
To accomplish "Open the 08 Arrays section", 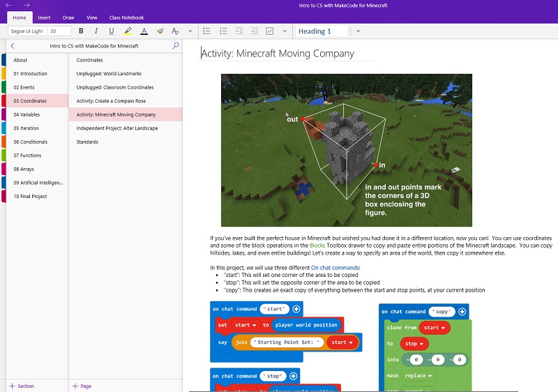I will click(x=37, y=169).
